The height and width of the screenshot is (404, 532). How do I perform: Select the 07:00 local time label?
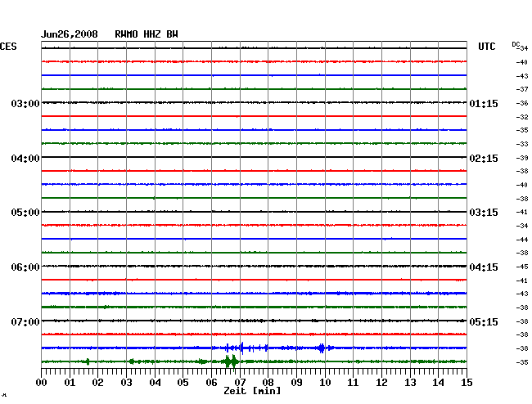25,321
